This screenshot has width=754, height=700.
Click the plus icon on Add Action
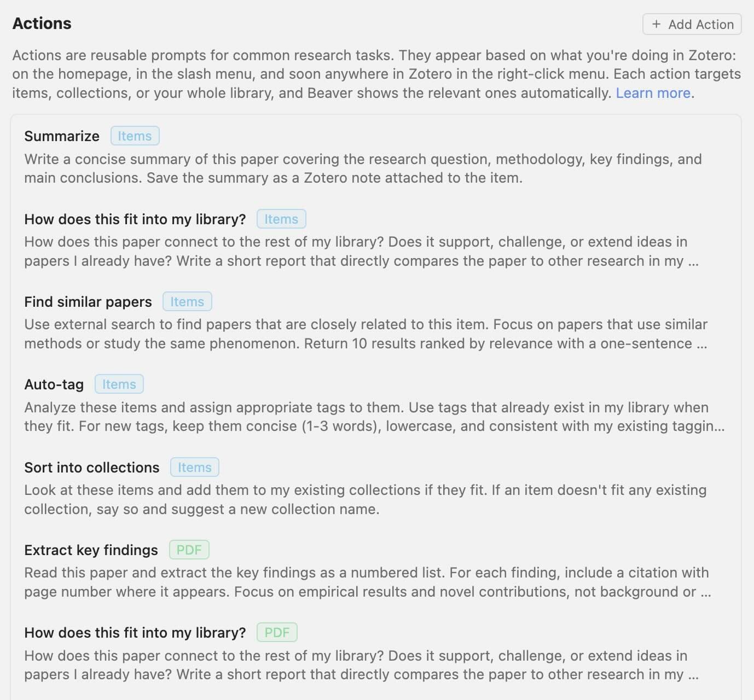coord(656,24)
